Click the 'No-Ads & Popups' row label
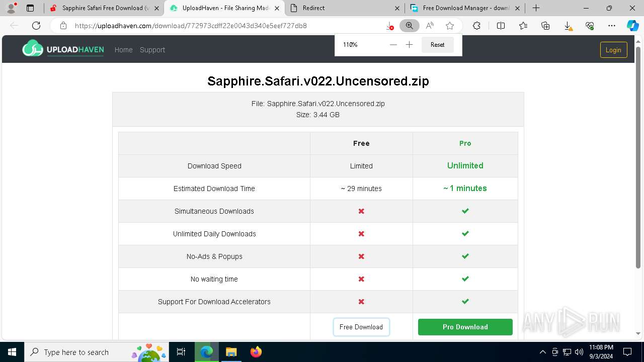Screen dimensions: 644x362 coord(214,256)
